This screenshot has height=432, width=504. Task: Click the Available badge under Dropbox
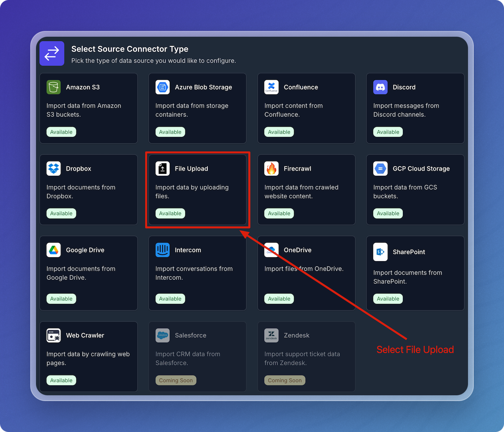(x=61, y=213)
